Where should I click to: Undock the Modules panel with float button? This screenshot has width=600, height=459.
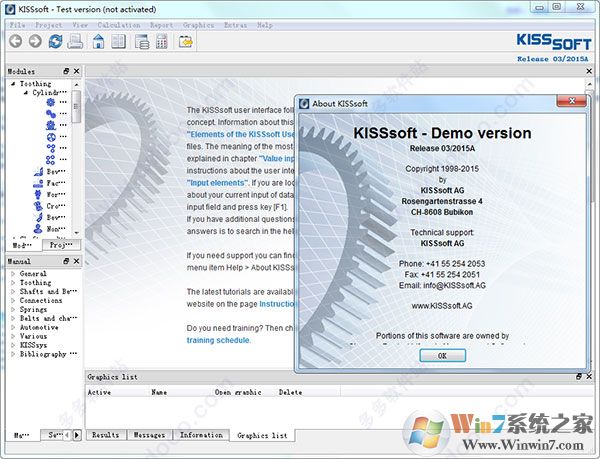[x=66, y=72]
